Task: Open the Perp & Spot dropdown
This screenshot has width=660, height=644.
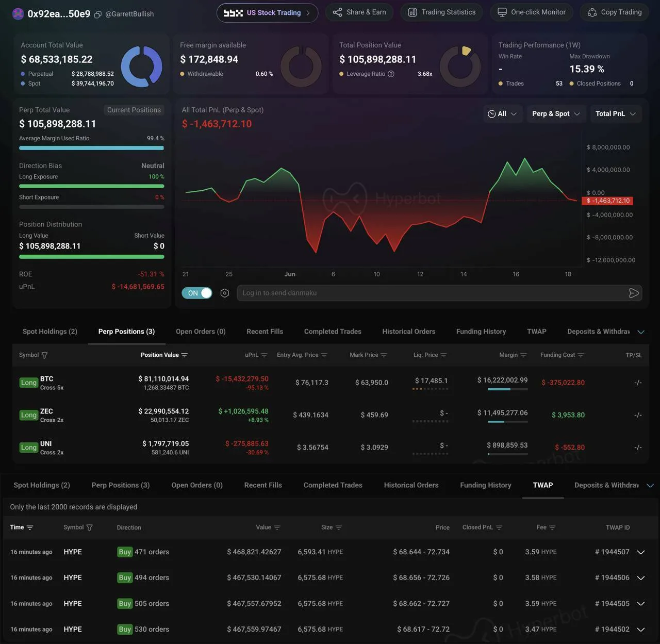Action: [x=556, y=113]
